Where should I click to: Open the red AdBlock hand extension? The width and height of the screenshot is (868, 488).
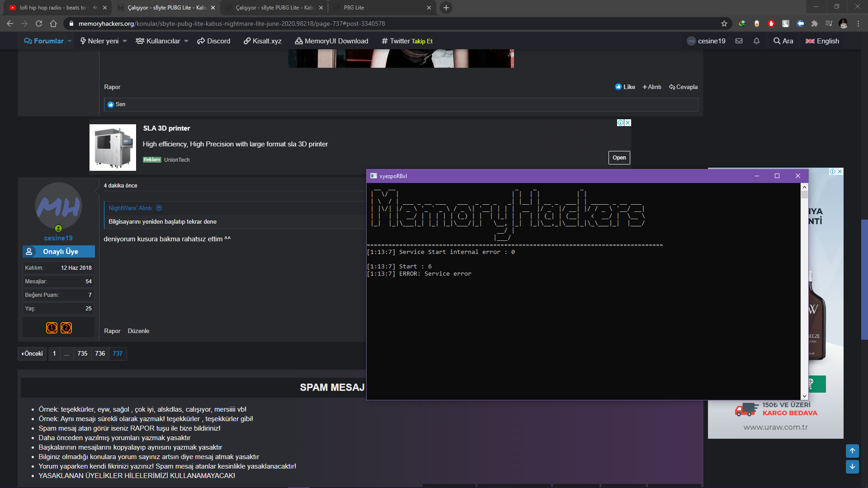click(x=771, y=23)
